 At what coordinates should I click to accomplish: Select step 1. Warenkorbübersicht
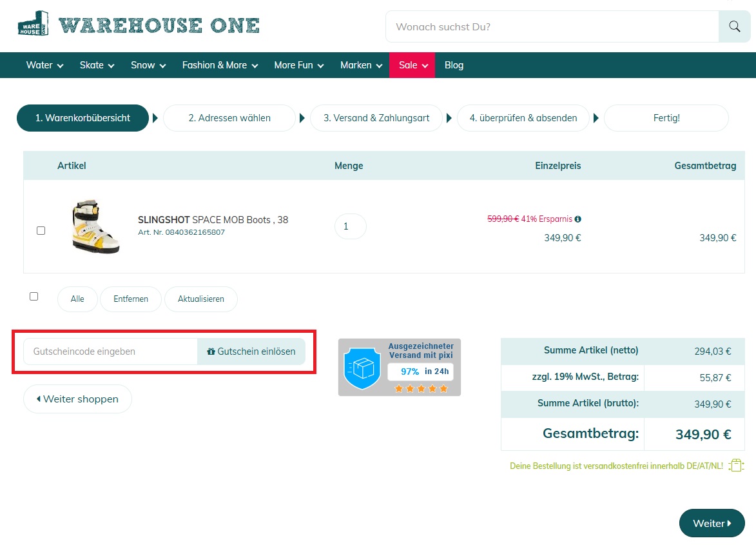[82, 117]
